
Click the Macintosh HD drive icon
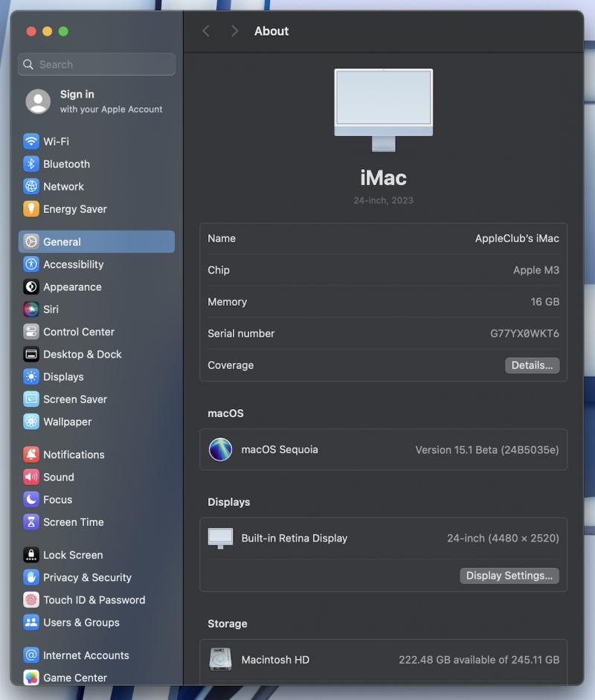click(220, 659)
